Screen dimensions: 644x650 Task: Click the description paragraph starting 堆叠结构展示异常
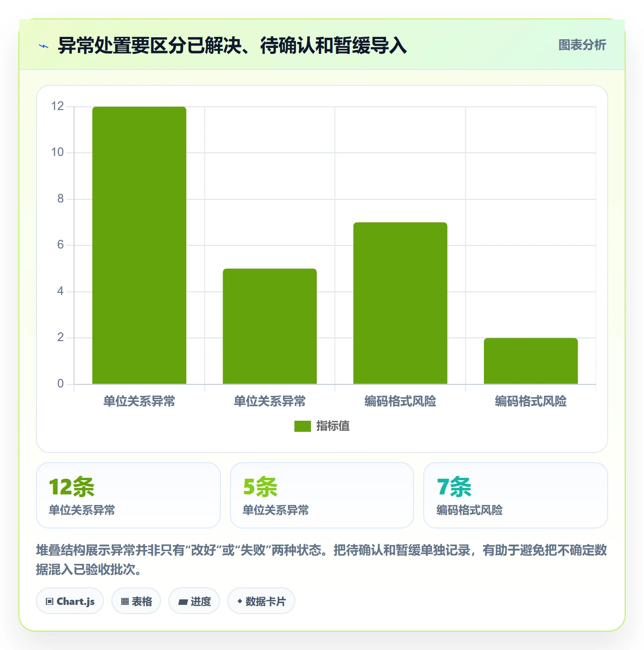pos(322,560)
